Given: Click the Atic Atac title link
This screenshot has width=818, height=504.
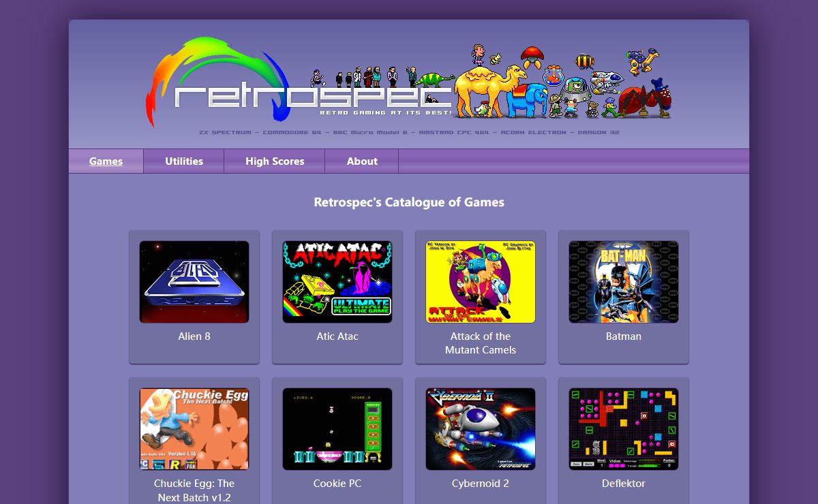Looking at the screenshot, I should 337,336.
